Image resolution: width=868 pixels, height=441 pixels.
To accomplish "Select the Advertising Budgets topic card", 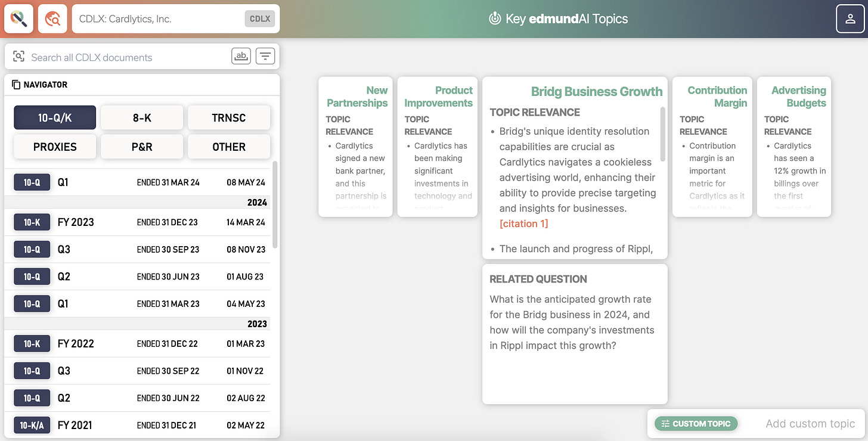I will [x=794, y=147].
